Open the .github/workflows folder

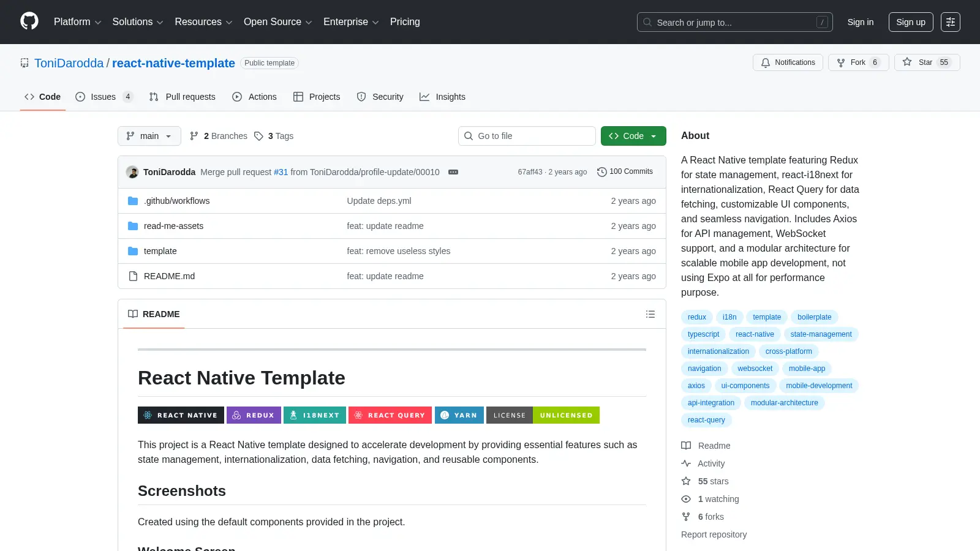pyautogui.click(x=176, y=201)
